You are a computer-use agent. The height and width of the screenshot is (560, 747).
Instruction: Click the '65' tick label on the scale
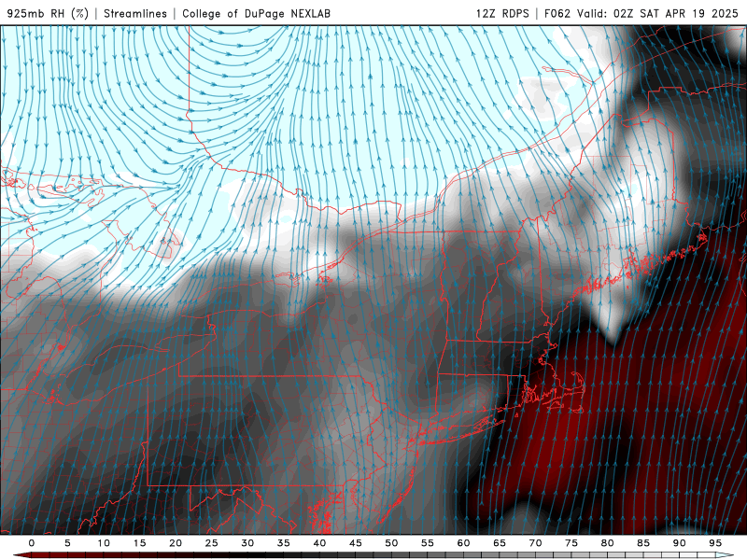pos(500,543)
